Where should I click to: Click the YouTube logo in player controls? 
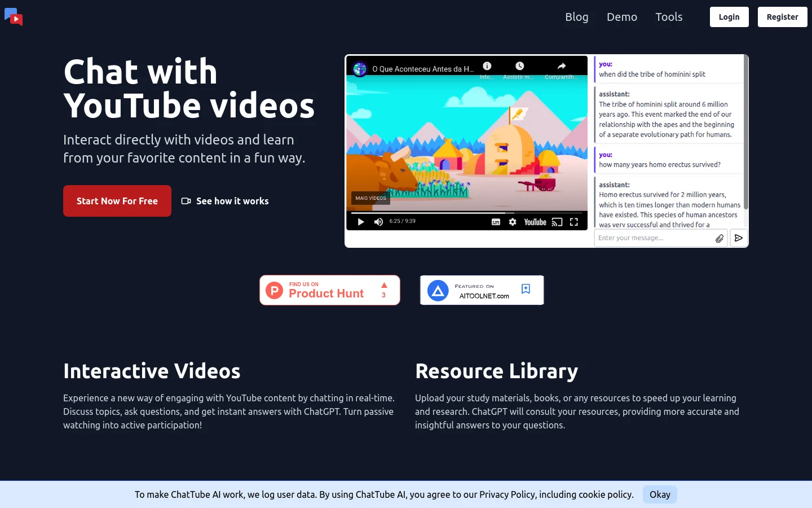(x=534, y=221)
